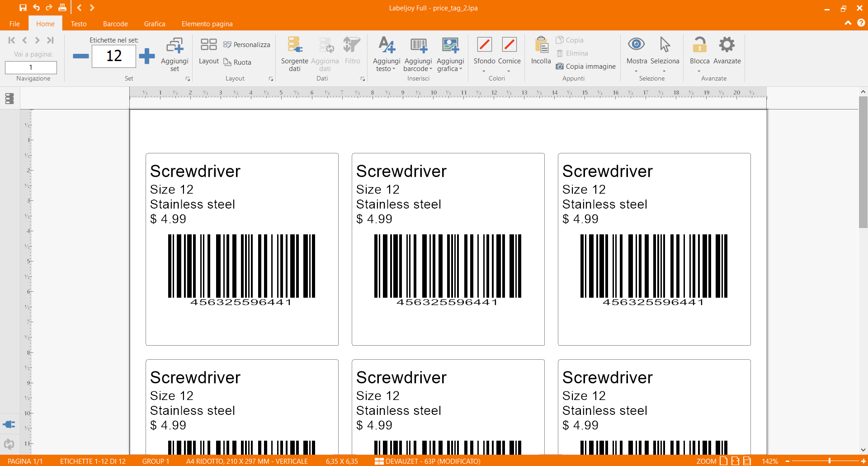
Task: Click the Undo arrow in the title bar
Action: point(36,8)
